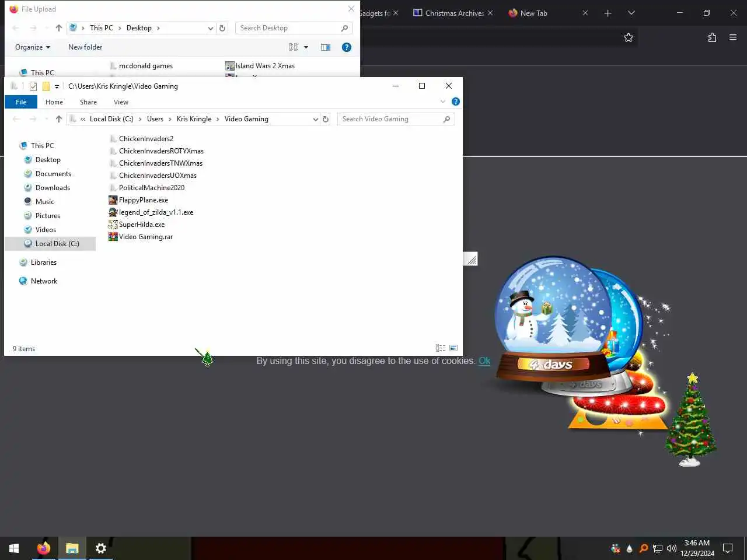
Task: Open the File ribbon tab
Action: 21,102
